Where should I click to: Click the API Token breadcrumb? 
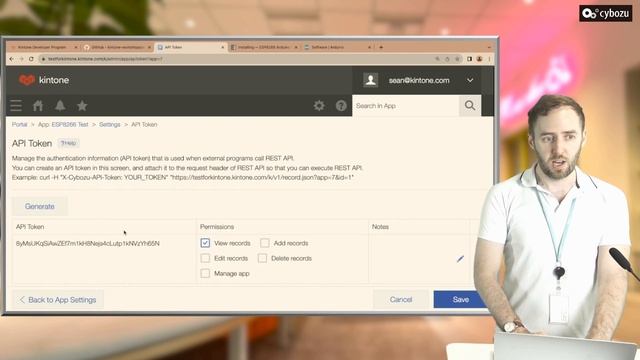[x=144, y=124]
